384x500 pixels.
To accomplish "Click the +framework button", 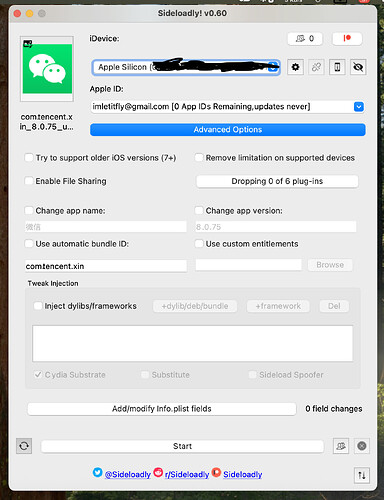I will tap(278, 306).
